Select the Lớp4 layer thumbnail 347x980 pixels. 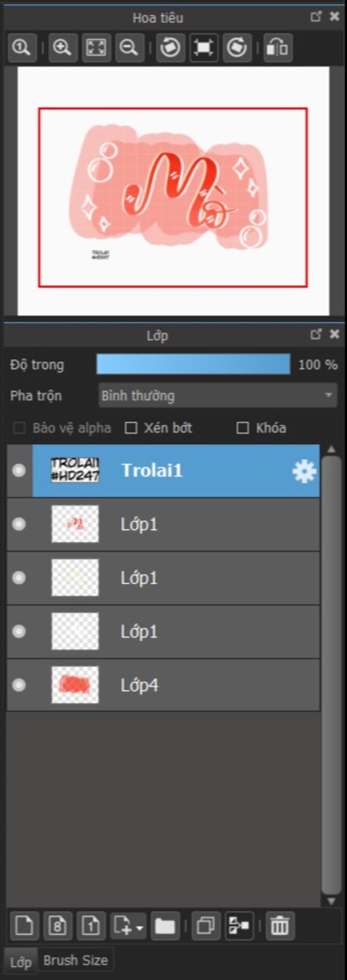pyautogui.click(x=75, y=685)
